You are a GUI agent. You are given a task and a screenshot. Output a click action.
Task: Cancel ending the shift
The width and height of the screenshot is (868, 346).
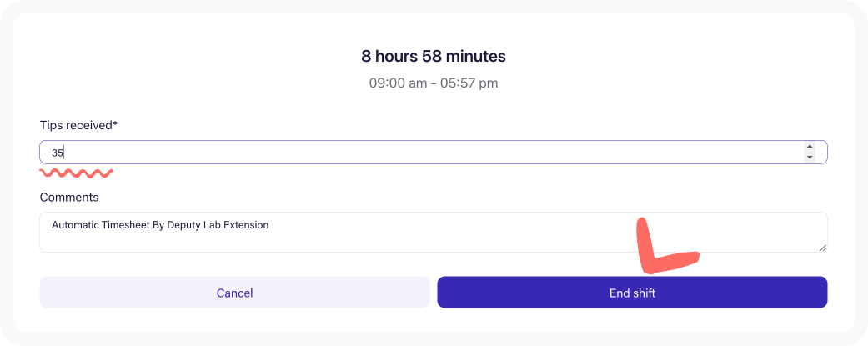(234, 293)
